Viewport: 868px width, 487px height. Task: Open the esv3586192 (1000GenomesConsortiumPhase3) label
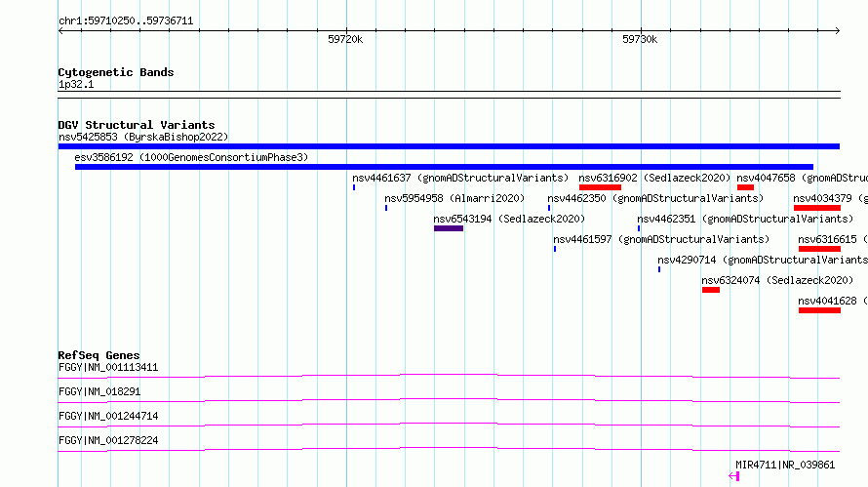(x=191, y=157)
